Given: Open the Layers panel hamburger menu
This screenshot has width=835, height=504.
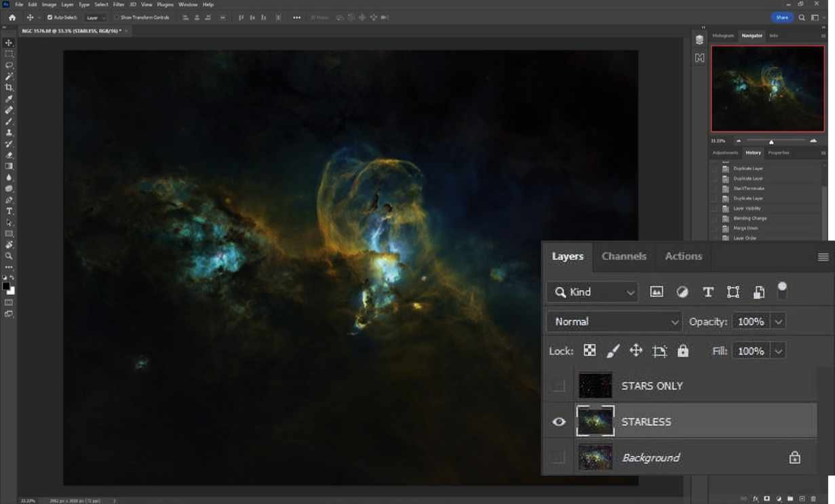Looking at the screenshot, I should 823,257.
